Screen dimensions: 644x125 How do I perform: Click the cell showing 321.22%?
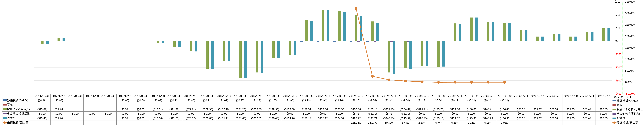[356, 123]
